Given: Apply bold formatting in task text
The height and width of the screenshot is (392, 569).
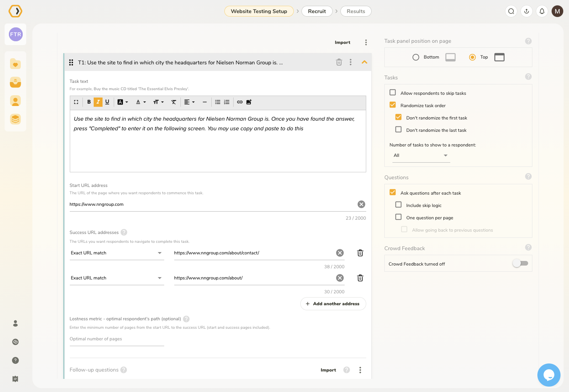Looking at the screenshot, I should click(x=89, y=102).
